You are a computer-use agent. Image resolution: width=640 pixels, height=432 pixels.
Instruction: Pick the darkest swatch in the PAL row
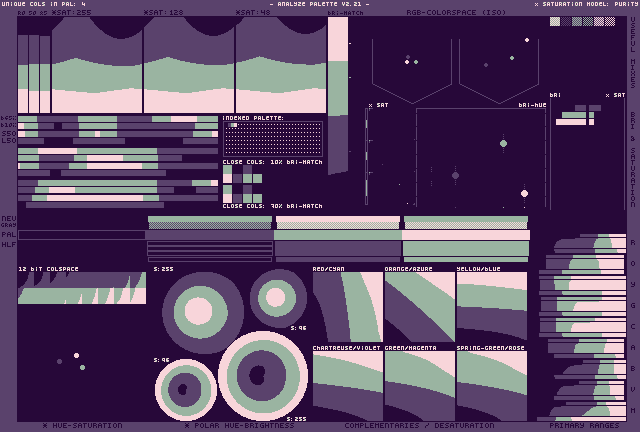tap(82, 235)
